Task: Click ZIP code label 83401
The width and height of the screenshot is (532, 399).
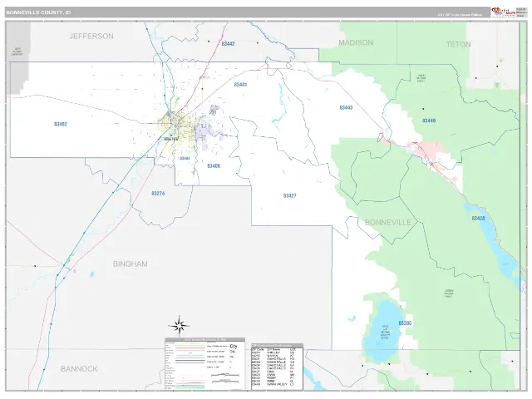Action: [240, 85]
